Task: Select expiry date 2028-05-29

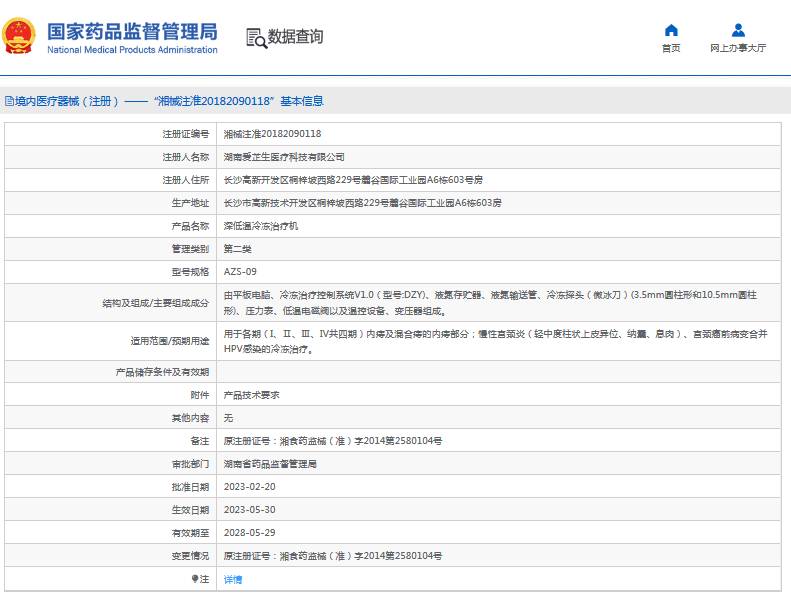Action: pyautogui.click(x=250, y=533)
